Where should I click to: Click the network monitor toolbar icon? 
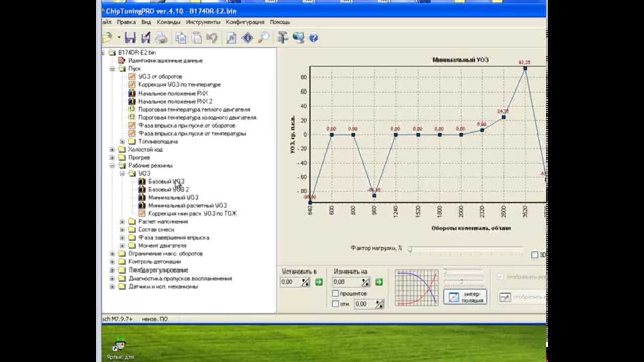(298, 38)
